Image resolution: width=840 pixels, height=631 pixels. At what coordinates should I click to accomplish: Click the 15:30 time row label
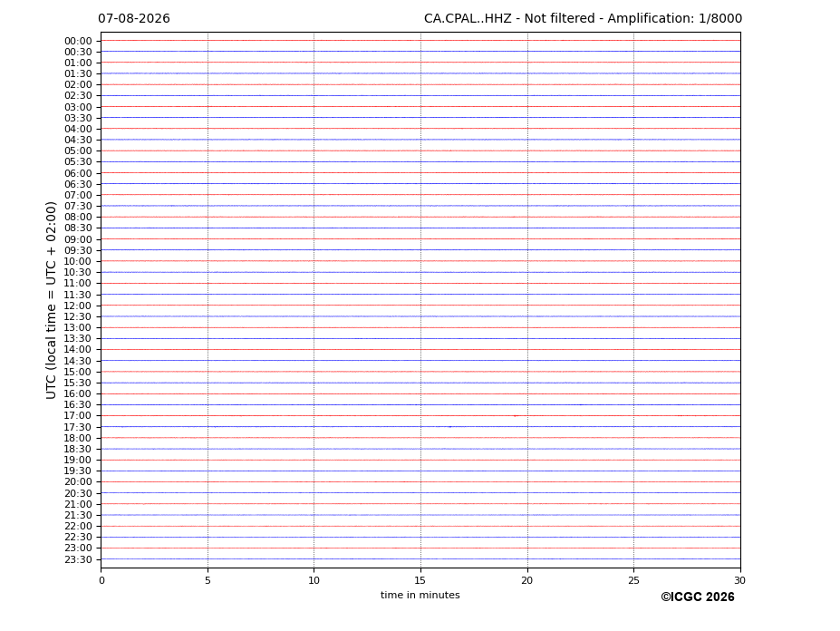[78, 383]
